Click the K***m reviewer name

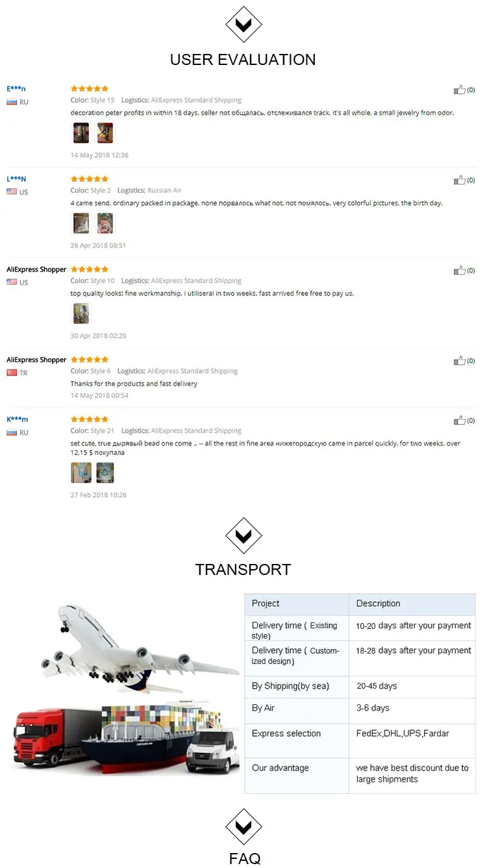click(18, 419)
